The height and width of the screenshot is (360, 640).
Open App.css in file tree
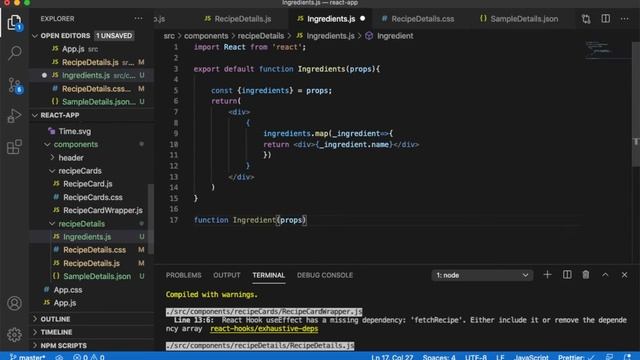point(68,290)
